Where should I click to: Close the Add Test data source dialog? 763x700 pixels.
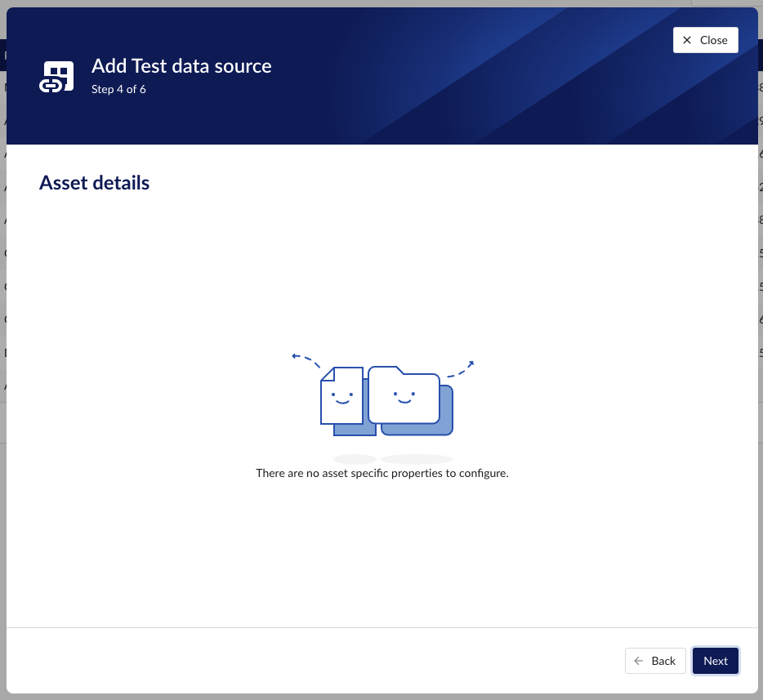704,39
